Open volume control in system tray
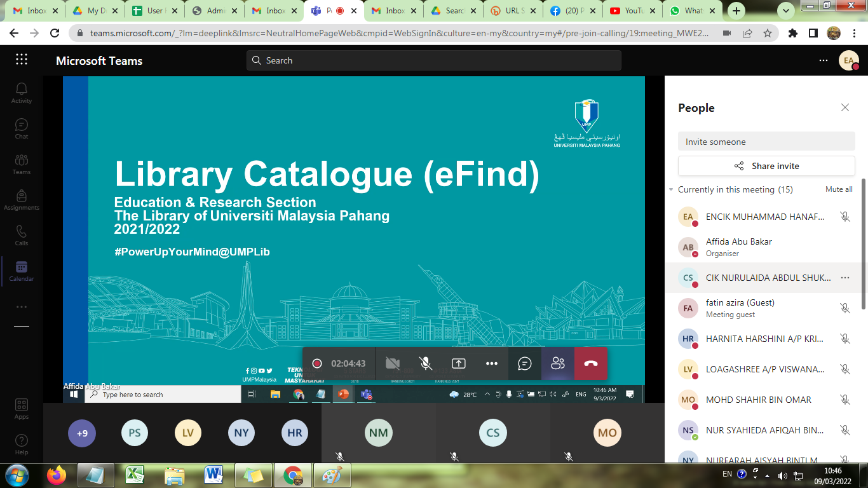The image size is (868, 488). pos(782,475)
